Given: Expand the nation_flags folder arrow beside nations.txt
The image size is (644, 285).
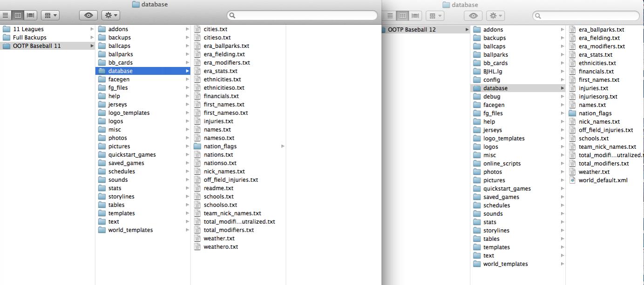Looking at the screenshot, I should click(x=283, y=146).
